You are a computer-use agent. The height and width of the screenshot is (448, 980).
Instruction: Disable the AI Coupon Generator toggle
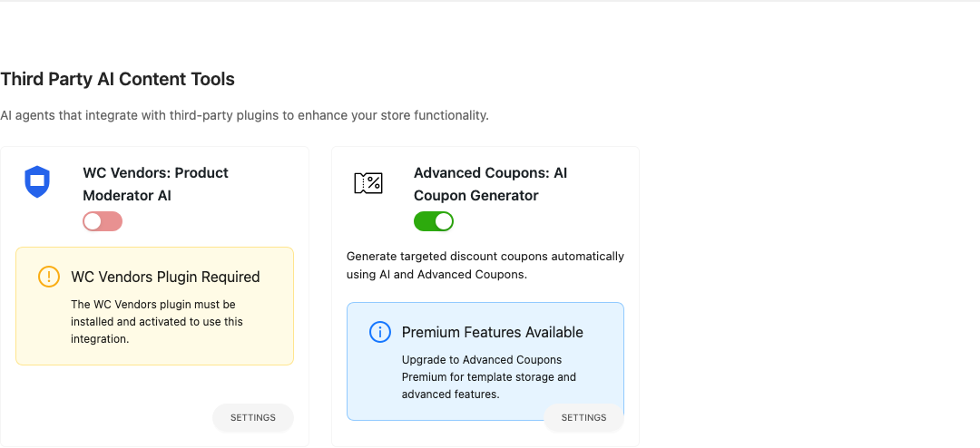coord(434,221)
